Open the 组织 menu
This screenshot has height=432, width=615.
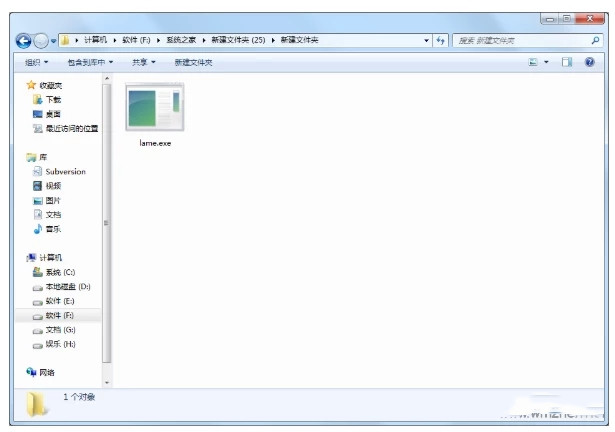(x=36, y=62)
